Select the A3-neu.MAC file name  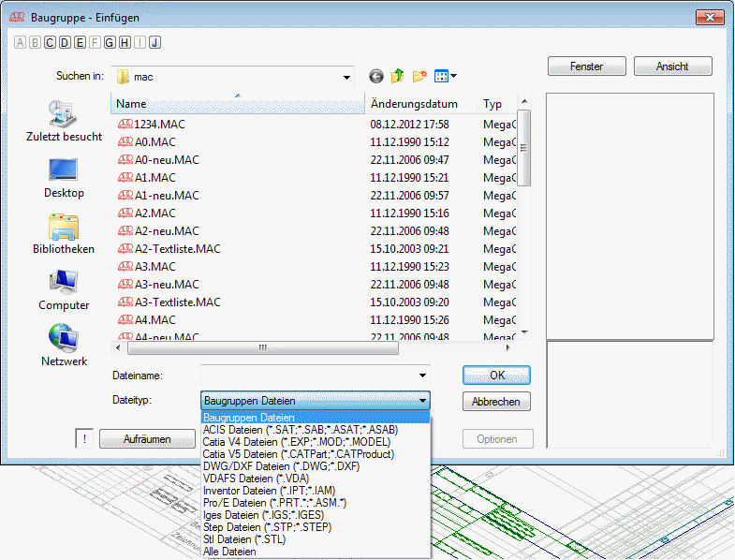167,285
